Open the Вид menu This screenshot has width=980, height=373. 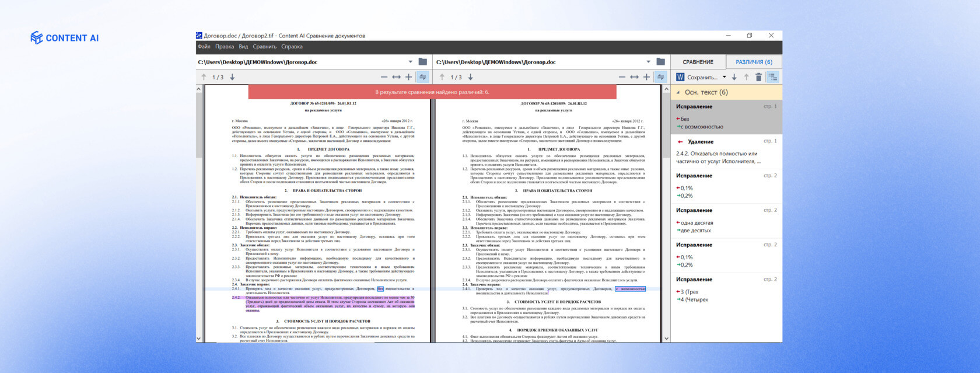243,47
